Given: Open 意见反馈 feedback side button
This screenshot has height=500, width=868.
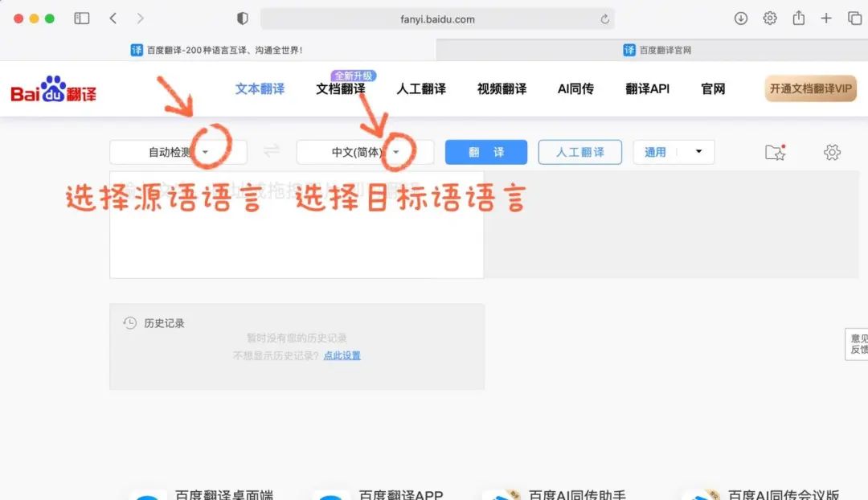Looking at the screenshot, I should (x=857, y=344).
